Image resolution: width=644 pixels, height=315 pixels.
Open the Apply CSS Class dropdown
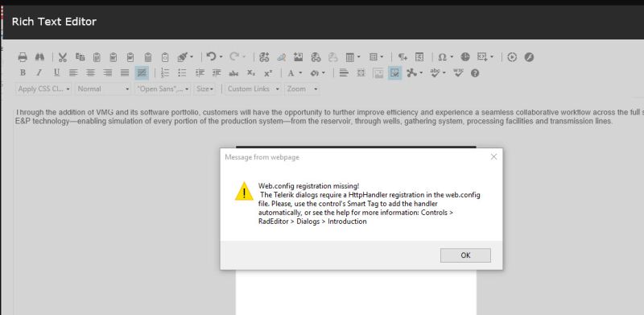[x=43, y=89]
